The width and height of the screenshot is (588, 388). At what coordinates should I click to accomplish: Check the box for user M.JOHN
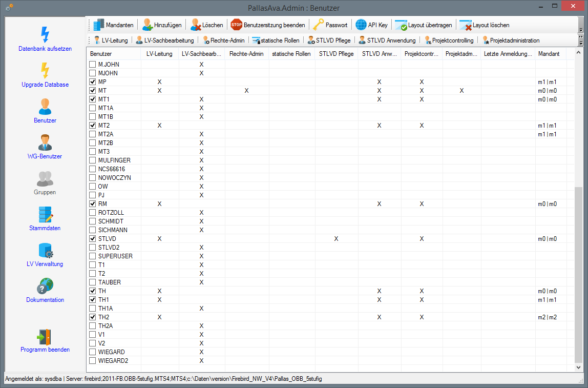[93, 65]
